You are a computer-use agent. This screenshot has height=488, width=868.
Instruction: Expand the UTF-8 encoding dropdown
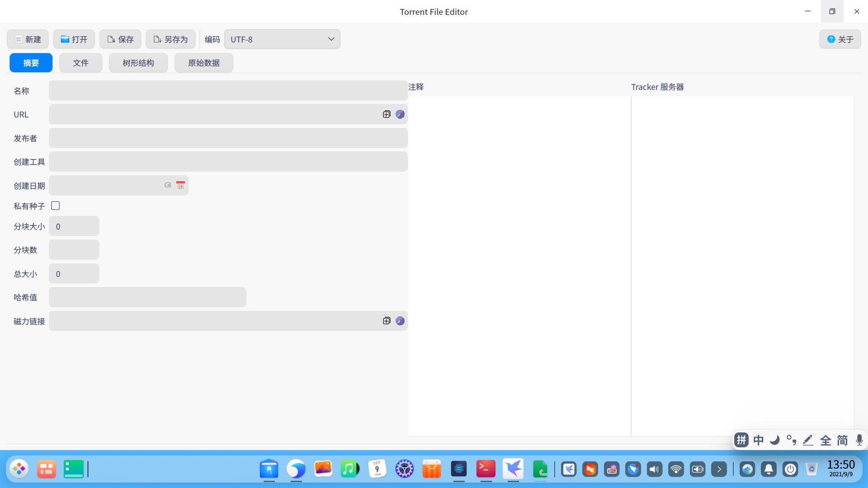point(282,39)
